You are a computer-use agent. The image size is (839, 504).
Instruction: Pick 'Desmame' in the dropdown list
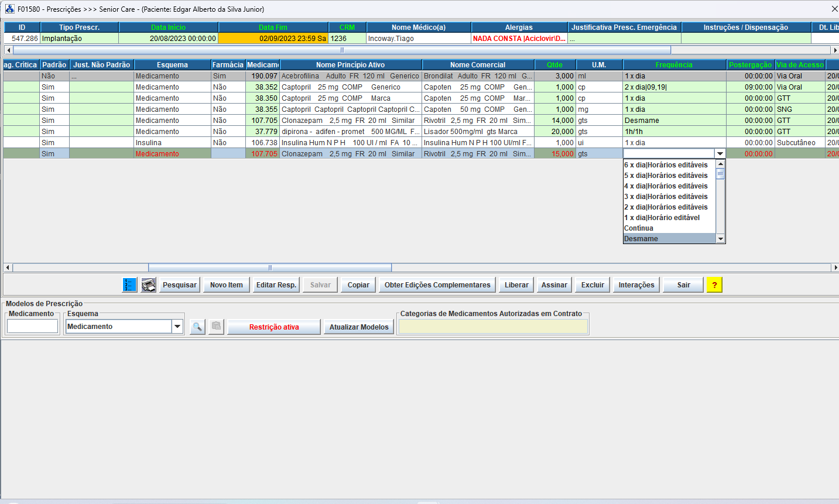click(x=641, y=239)
